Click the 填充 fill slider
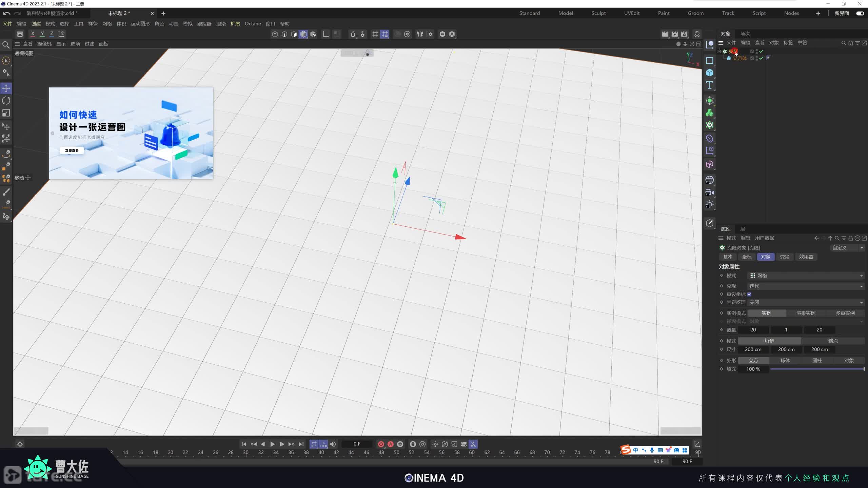The image size is (868, 488). tap(816, 369)
